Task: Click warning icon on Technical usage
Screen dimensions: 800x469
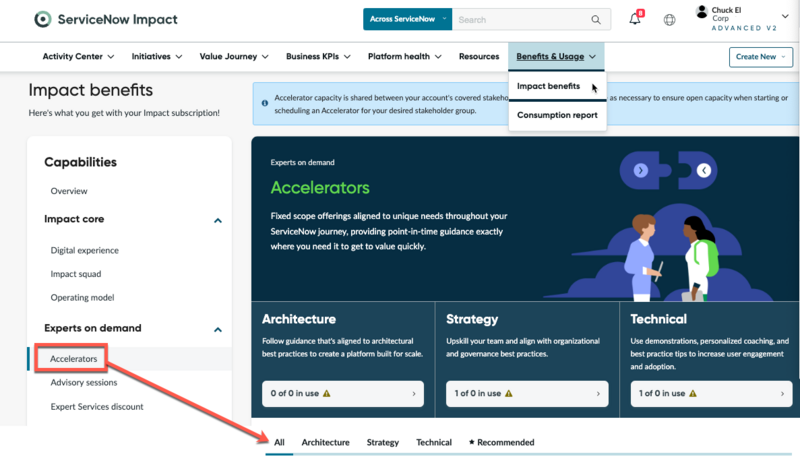Action: [693, 393]
